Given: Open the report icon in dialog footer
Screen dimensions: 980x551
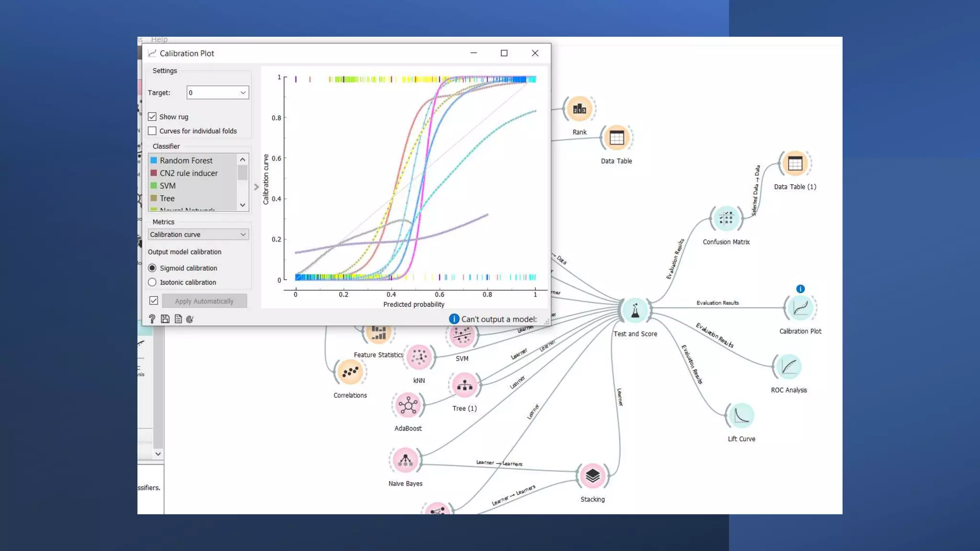Looking at the screenshot, I should 178,319.
